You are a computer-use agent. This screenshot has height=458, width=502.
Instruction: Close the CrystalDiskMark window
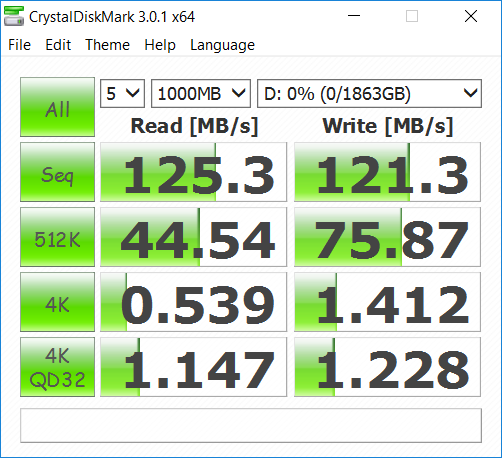tap(471, 16)
